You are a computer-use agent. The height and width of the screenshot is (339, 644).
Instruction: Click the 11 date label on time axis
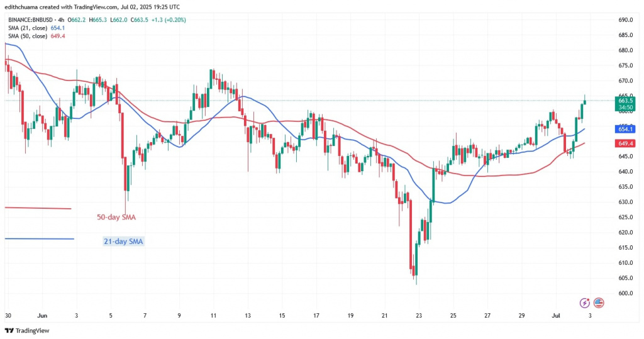(213, 316)
